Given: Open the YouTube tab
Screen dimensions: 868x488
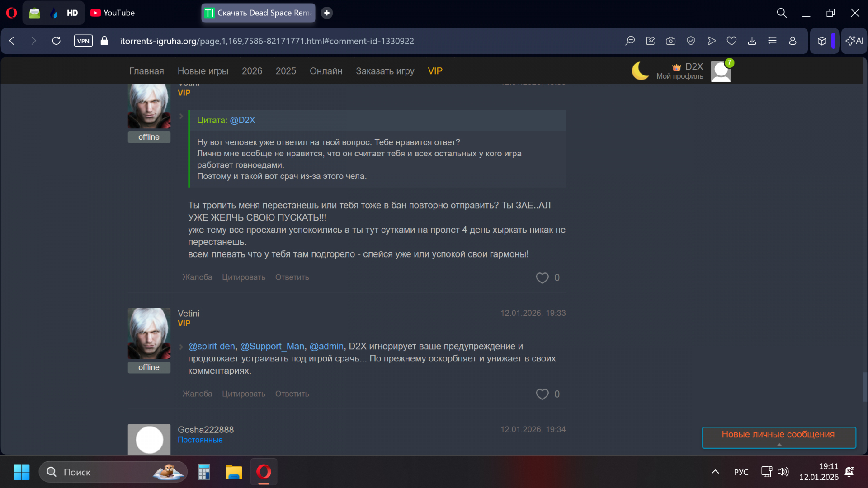Looking at the screenshot, I should pos(113,13).
